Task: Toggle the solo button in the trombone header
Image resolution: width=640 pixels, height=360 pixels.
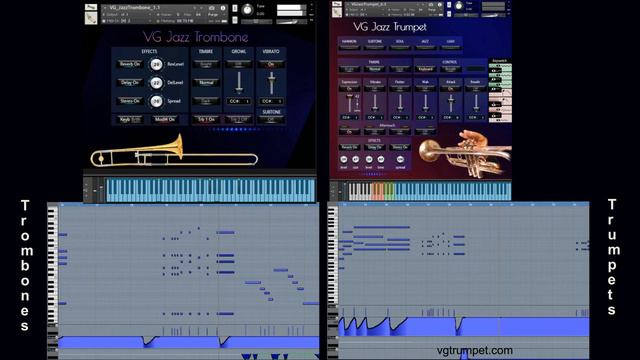Action: 235,8
